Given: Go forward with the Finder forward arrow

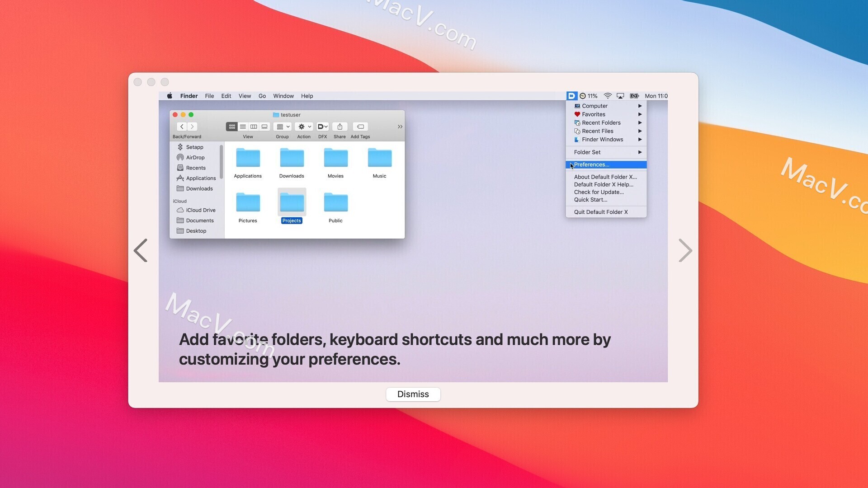Looking at the screenshot, I should pyautogui.click(x=192, y=127).
